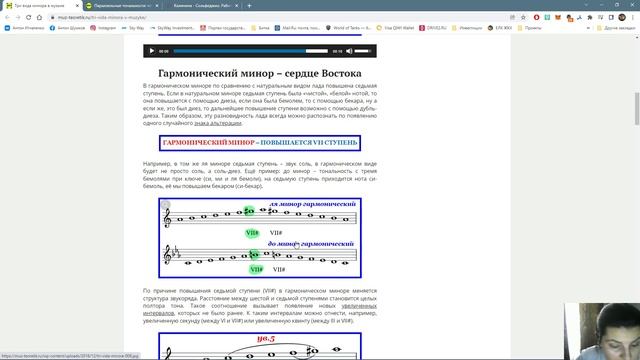This screenshot has height=360, width=640.
Task: Open the Другие закладки folder
Action: [616, 28]
